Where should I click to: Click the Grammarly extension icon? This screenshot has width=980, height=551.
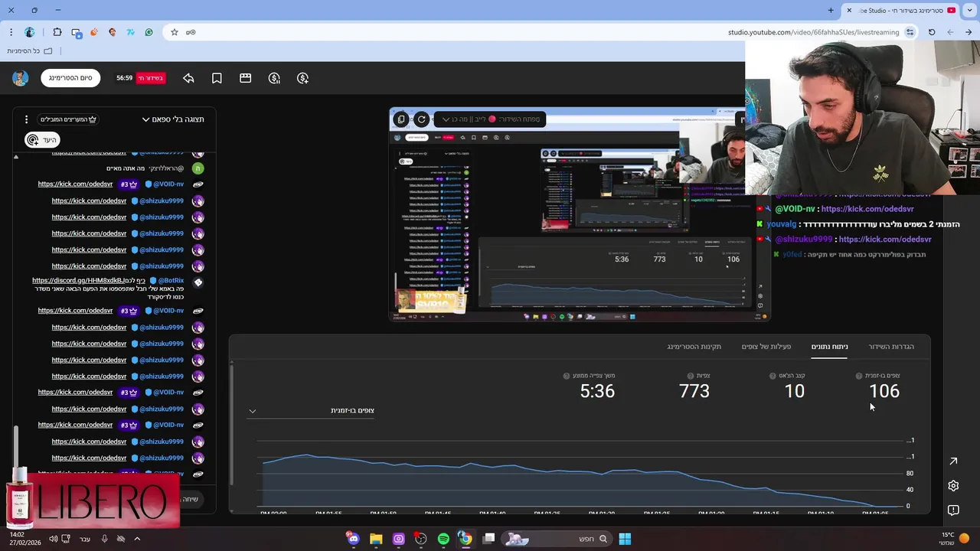pyautogui.click(x=149, y=32)
